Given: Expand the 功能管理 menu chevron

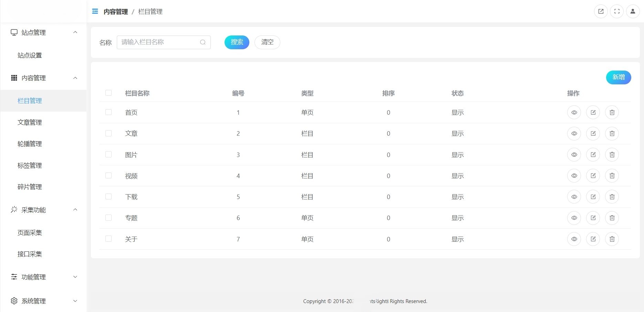Looking at the screenshot, I should 75,277.
